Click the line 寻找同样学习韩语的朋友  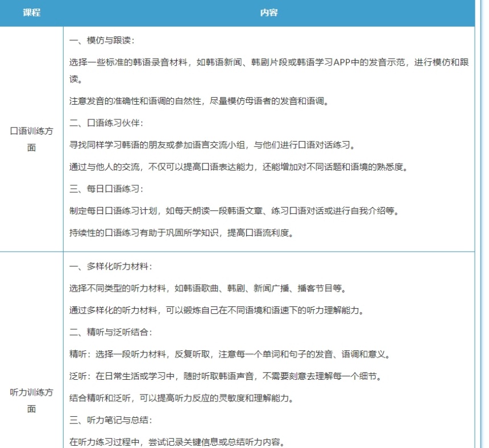212,145
